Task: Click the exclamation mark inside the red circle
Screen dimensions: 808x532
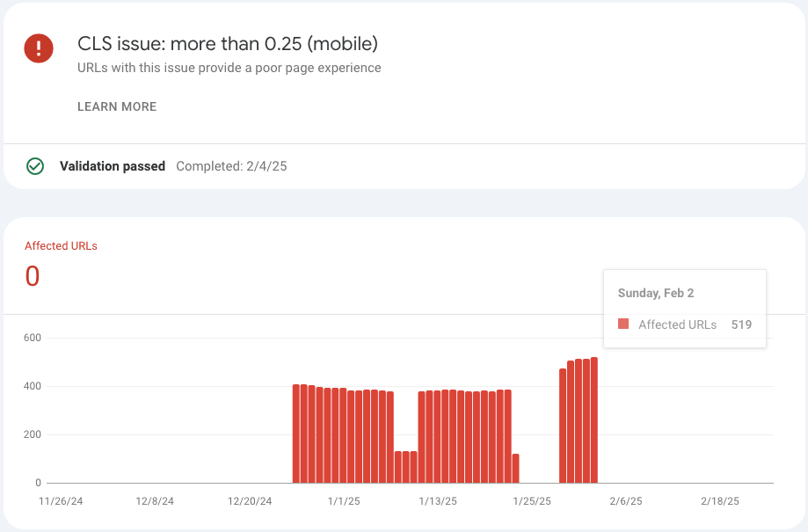Action: tap(38, 48)
